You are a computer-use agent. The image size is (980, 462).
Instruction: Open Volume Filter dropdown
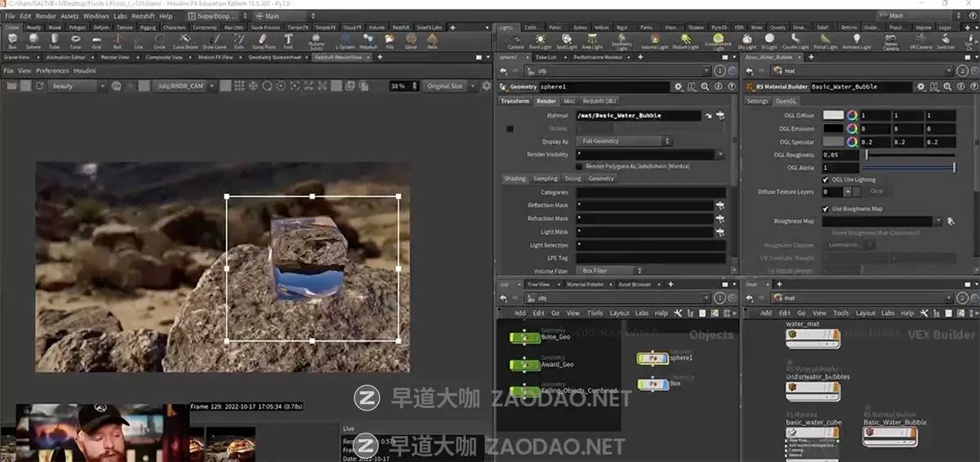click(608, 270)
